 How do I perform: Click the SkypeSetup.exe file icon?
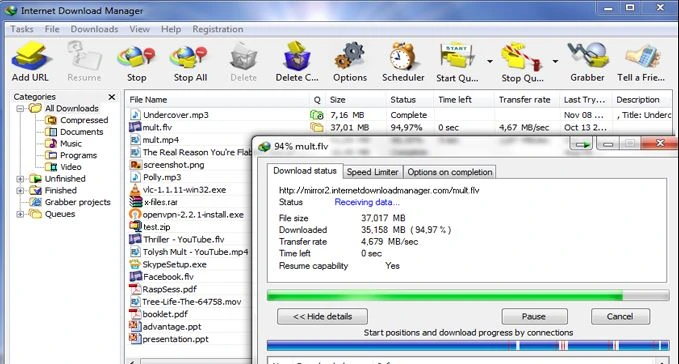point(136,264)
